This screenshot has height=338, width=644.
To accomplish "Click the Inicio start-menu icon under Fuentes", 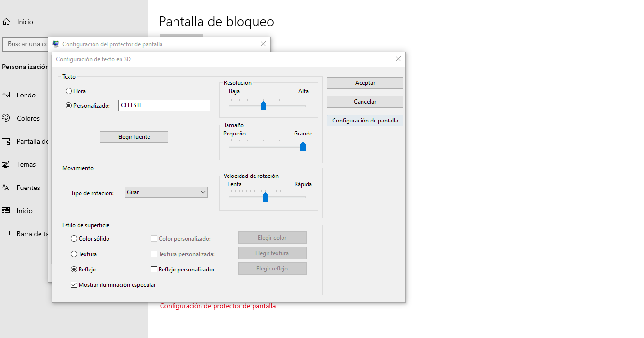I will tap(6, 211).
